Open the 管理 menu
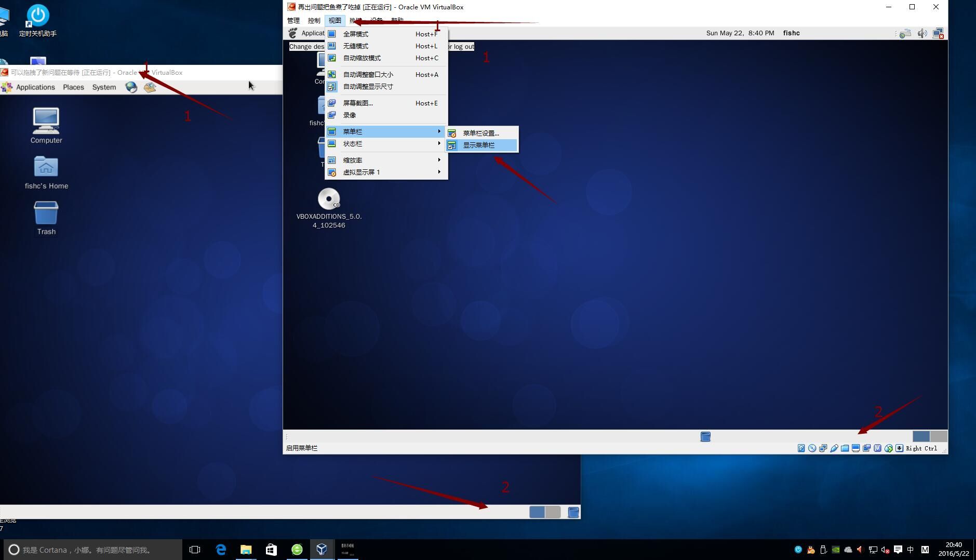Screen dimensions: 976x560 point(293,20)
